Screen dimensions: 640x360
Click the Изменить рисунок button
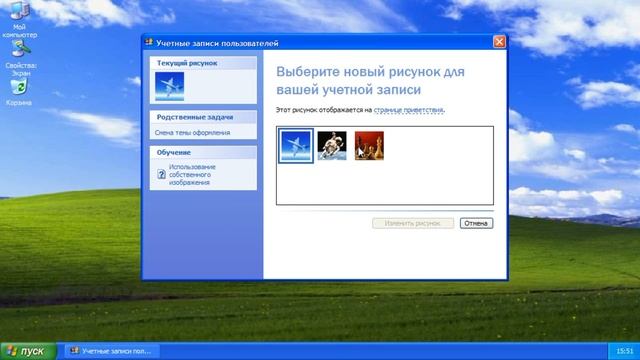click(x=413, y=223)
